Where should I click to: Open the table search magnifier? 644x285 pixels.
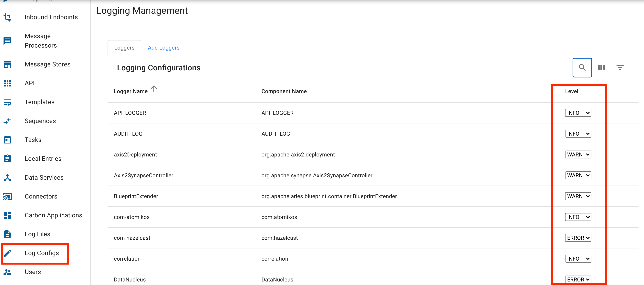[582, 68]
